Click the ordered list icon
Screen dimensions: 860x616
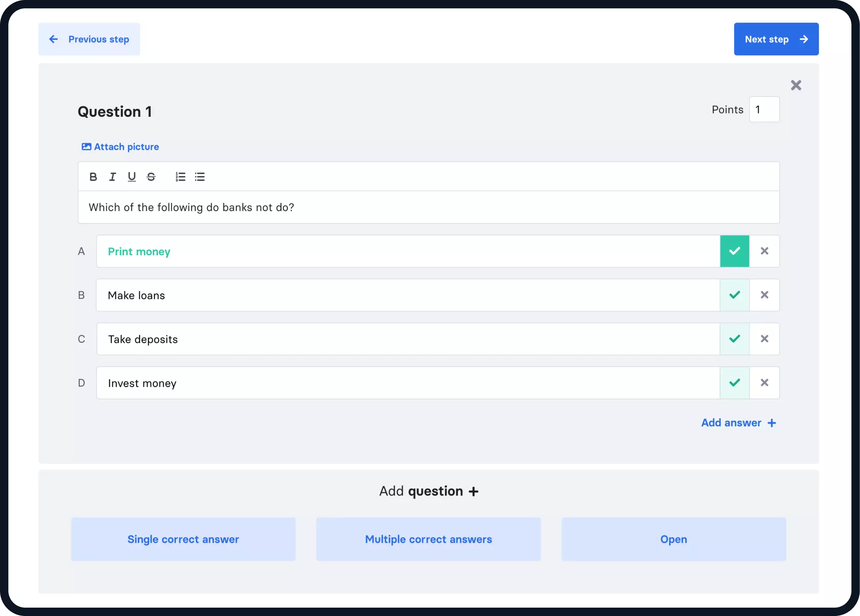coord(180,177)
